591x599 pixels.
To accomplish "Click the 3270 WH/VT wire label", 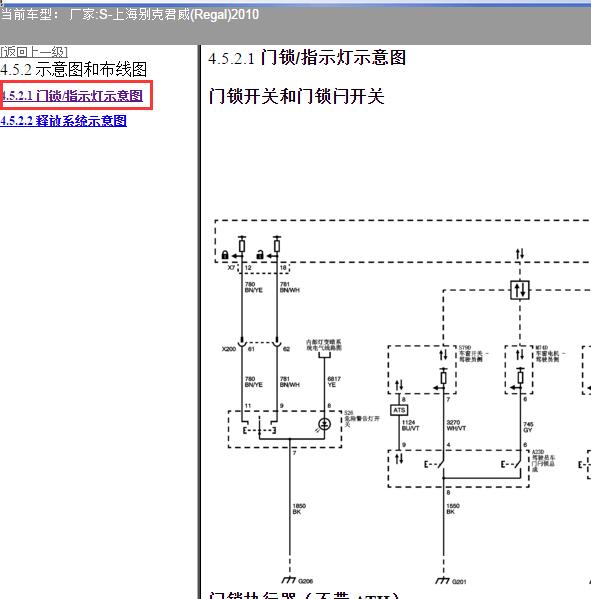I will tap(456, 425).
